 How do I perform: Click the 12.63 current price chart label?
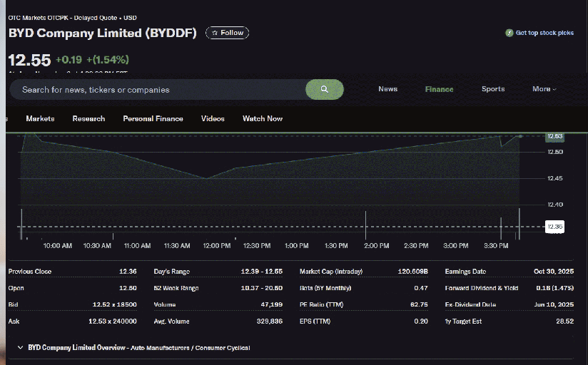tap(554, 136)
